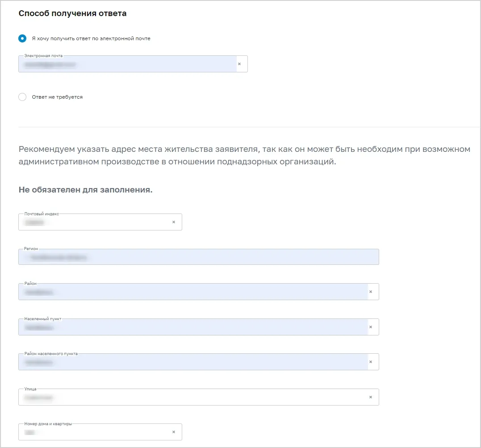Clear the Номер дома и квартиры field
The height and width of the screenshot is (448, 481).
174,432
